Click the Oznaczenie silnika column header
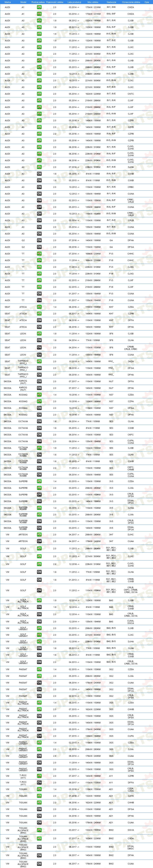The width and height of the screenshot is (153, 868). coord(131,2)
